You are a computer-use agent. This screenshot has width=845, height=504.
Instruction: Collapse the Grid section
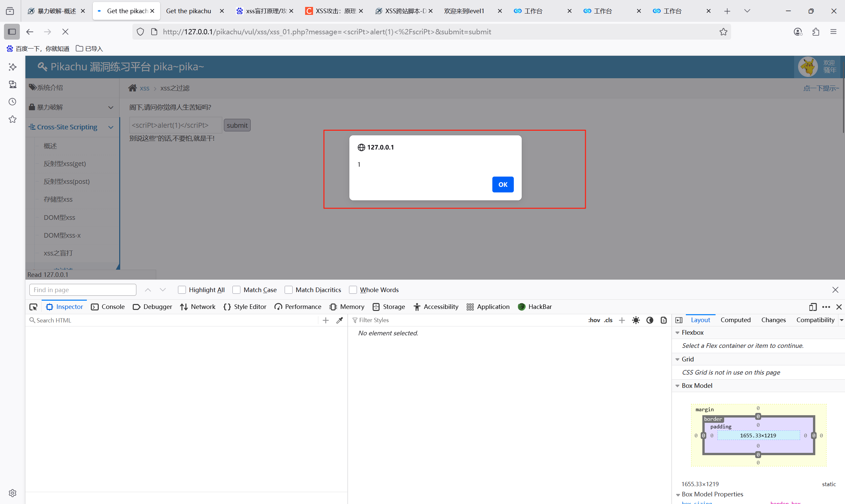pos(677,359)
